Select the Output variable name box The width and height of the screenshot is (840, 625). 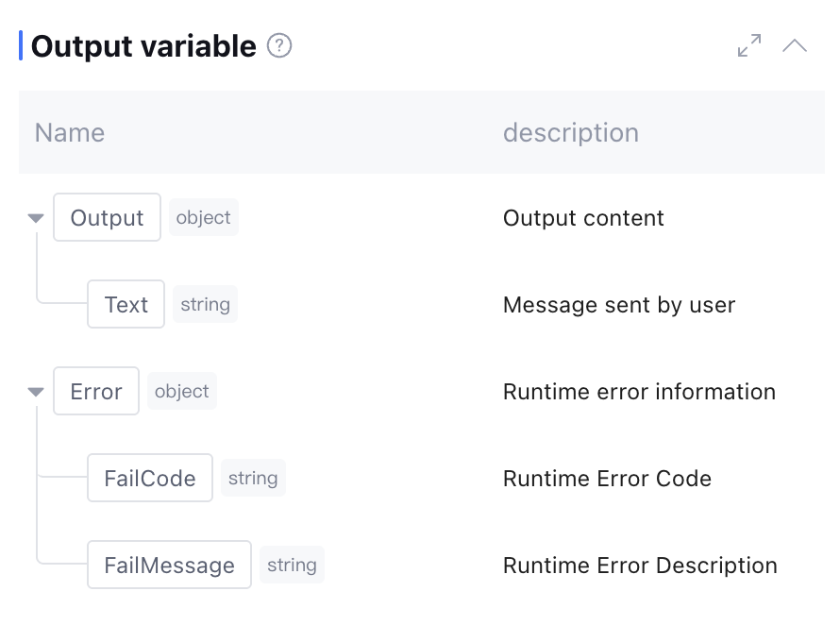[107, 218]
